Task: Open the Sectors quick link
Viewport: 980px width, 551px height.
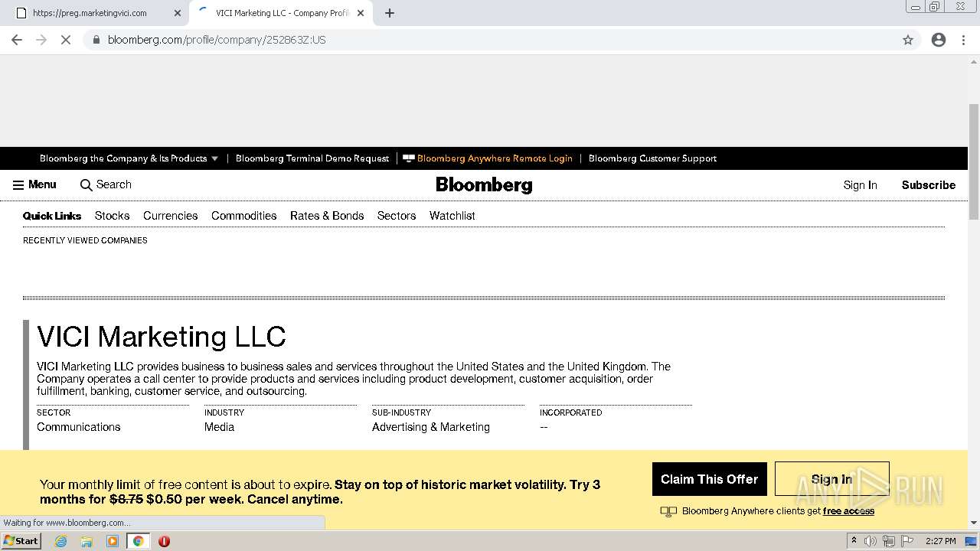Action: pos(397,216)
